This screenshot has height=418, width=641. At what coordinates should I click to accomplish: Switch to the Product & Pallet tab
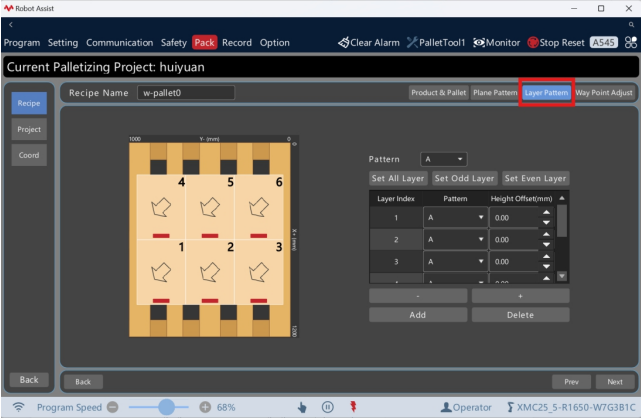439,93
